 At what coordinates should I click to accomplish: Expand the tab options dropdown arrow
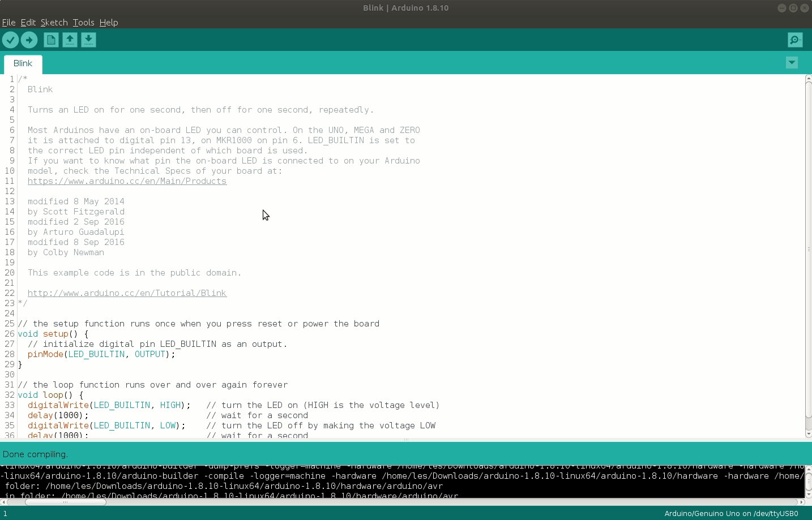[792, 63]
